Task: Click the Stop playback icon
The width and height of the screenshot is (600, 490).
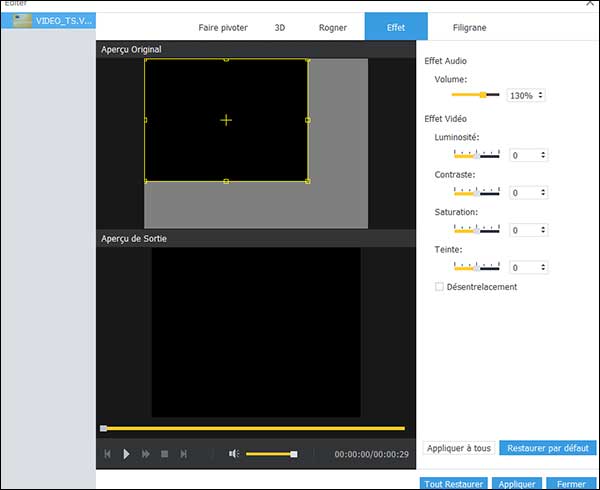Action: click(165, 454)
